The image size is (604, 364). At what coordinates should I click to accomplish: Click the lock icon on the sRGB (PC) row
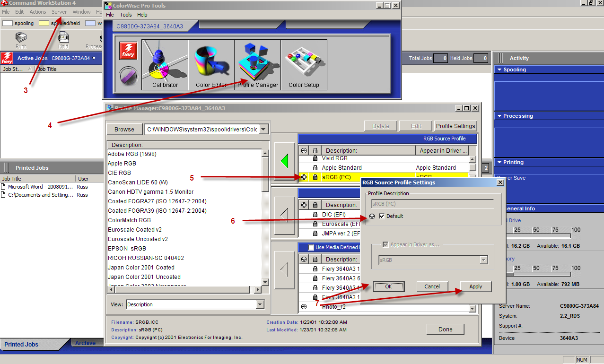(315, 177)
